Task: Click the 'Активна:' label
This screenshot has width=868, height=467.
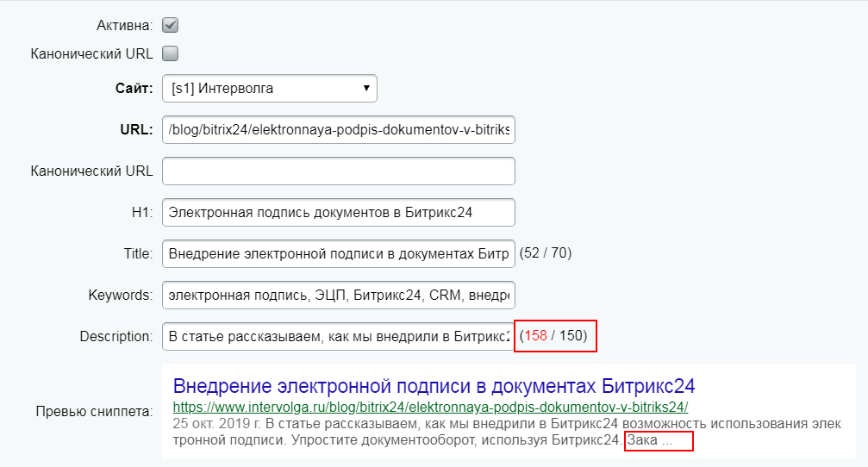Action: point(124,26)
